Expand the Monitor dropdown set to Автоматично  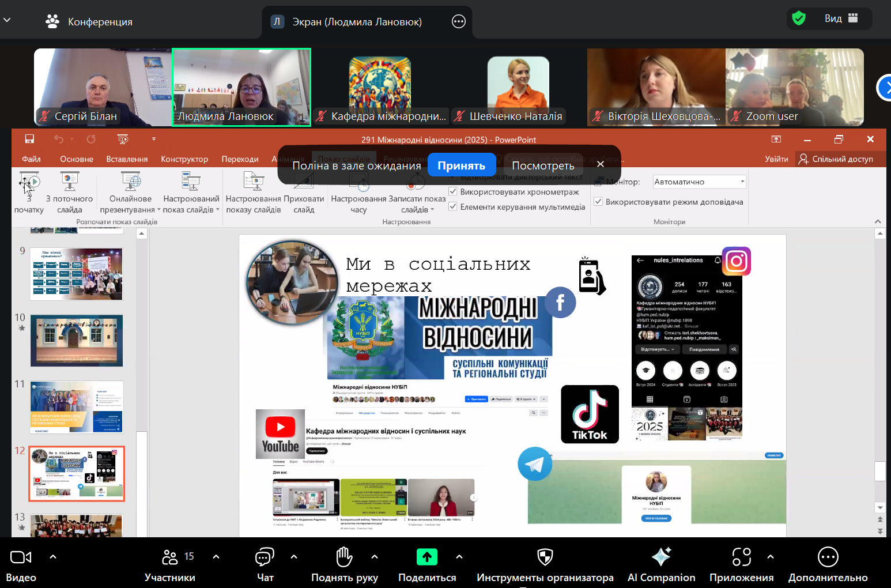742,182
